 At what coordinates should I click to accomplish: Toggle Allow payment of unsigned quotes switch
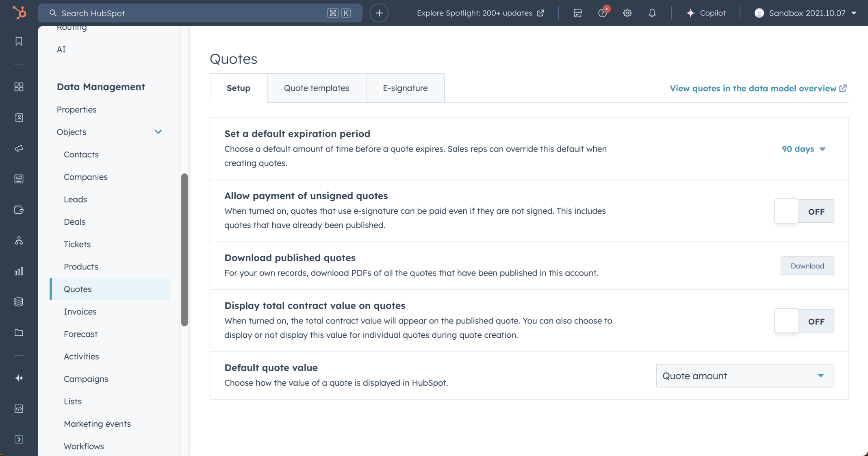(x=804, y=211)
